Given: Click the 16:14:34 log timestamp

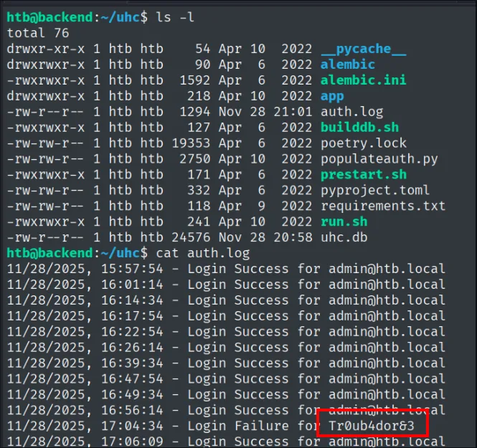Looking at the screenshot, I should coord(132,300).
